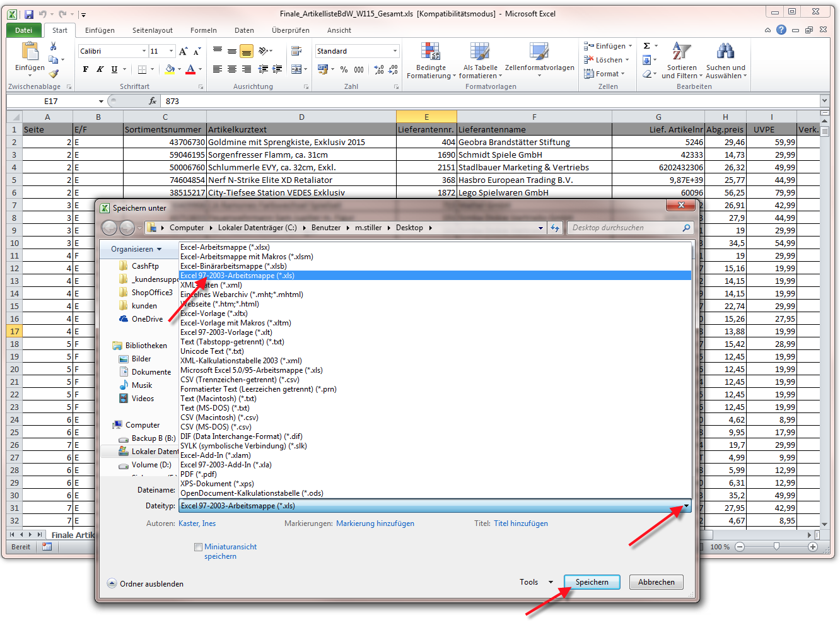Click the AutoSum sigma icon

pos(647,46)
